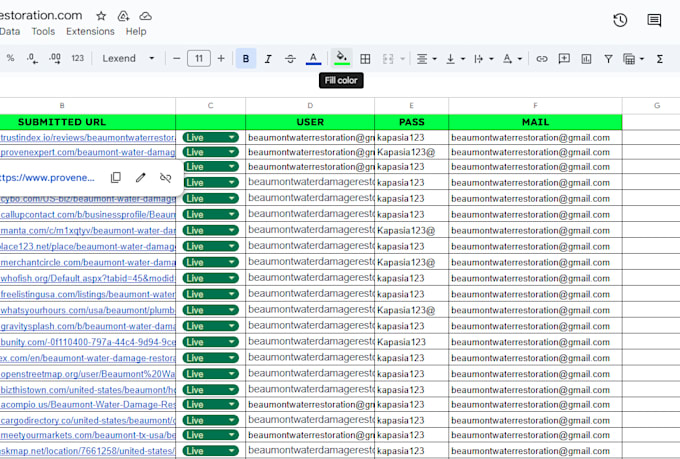The image size is (680, 459).
Task: Open text wrapping dropdown
Action: (484, 59)
